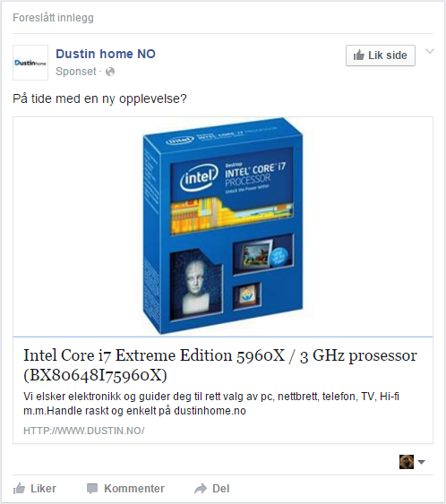Click the Del share arrow icon
Viewport: 446px width, 504px height.
201,489
